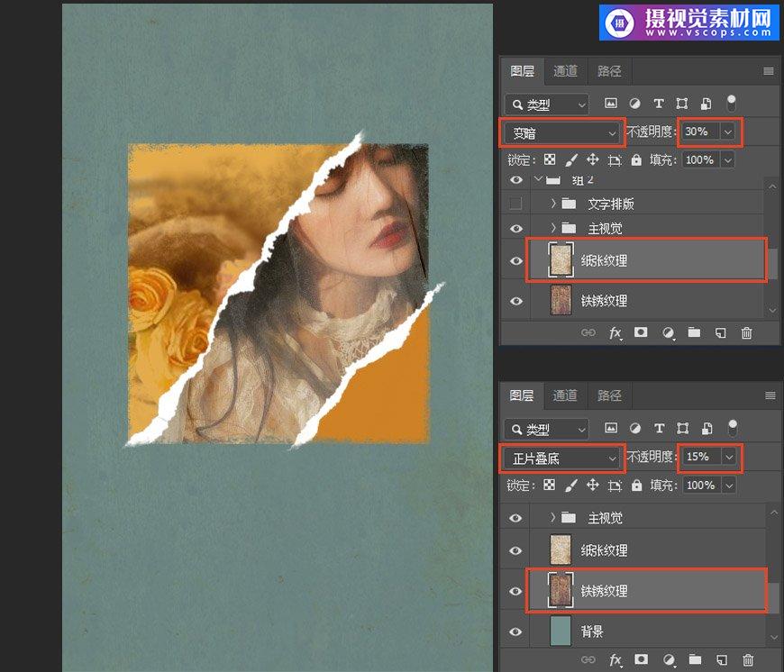784x672 pixels.
Task: Hide 主视觉 group in lower panel
Action: (515, 518)
